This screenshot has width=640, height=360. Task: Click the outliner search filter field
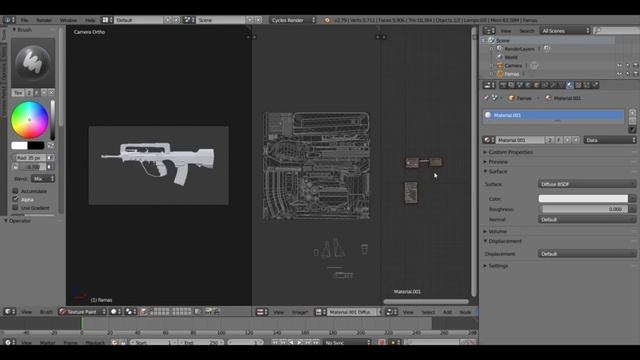(x=617, y=31)
